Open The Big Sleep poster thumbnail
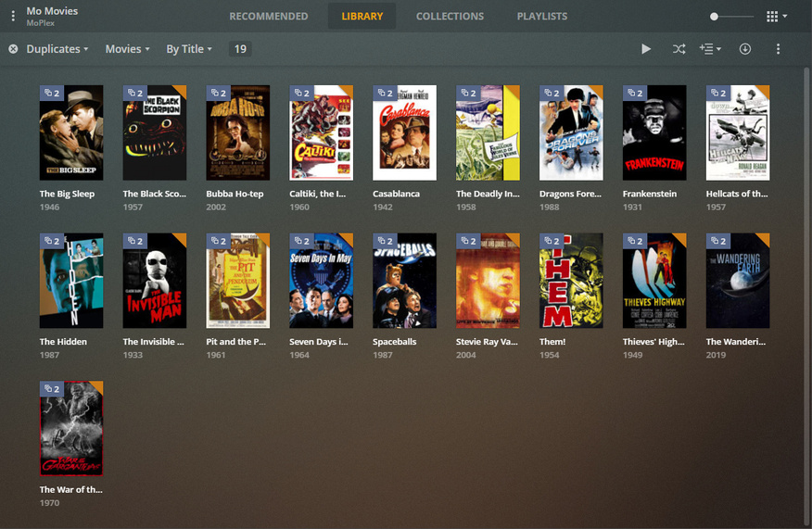This screenshot has width=812, height=529. click(71, 133)
